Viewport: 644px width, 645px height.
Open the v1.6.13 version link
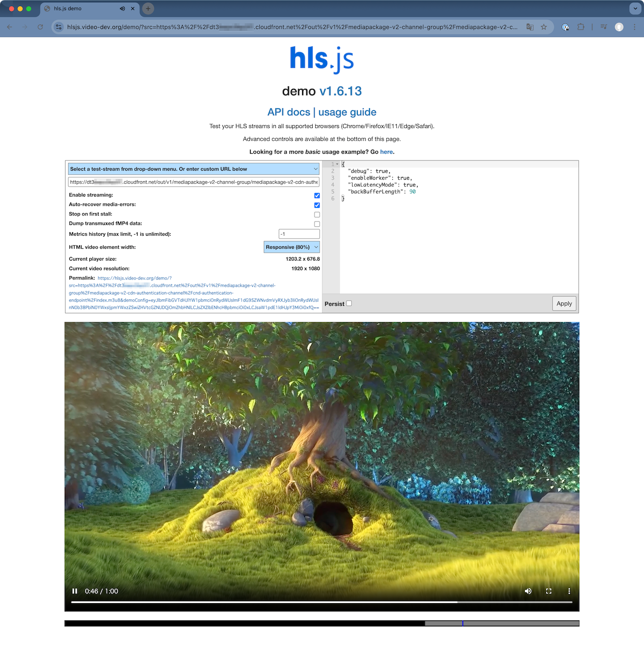point(341,91)
